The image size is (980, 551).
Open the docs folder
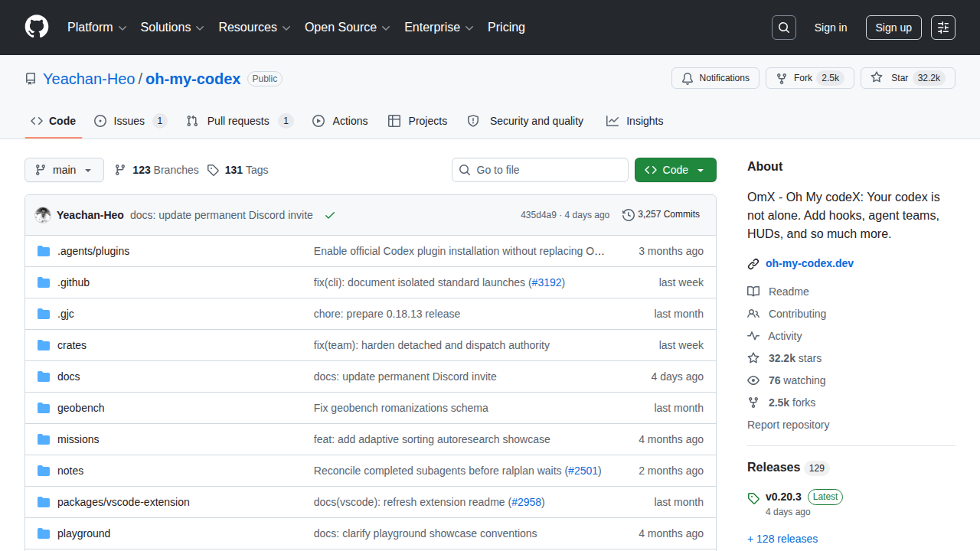coord(69,377)
